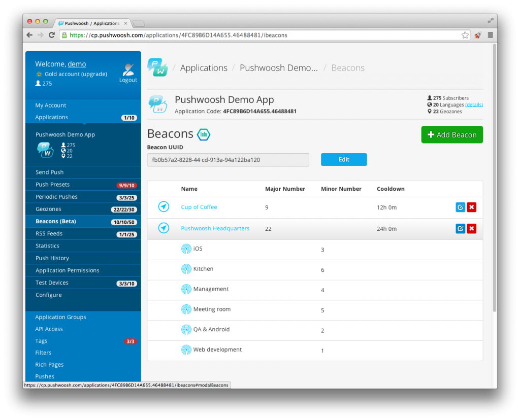This screenshot has height=420, width=520.
Task: Edit the Cup of Coffee beacon
Action: pos(460,207)
